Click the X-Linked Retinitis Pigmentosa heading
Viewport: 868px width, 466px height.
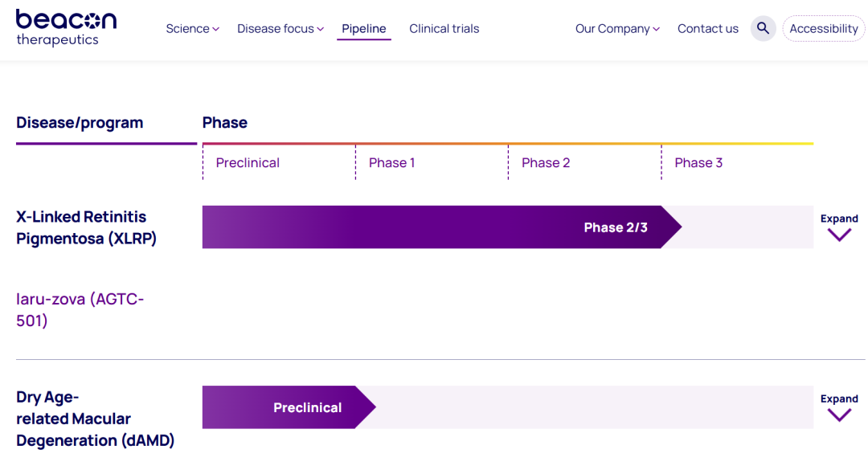pos(86,227)
